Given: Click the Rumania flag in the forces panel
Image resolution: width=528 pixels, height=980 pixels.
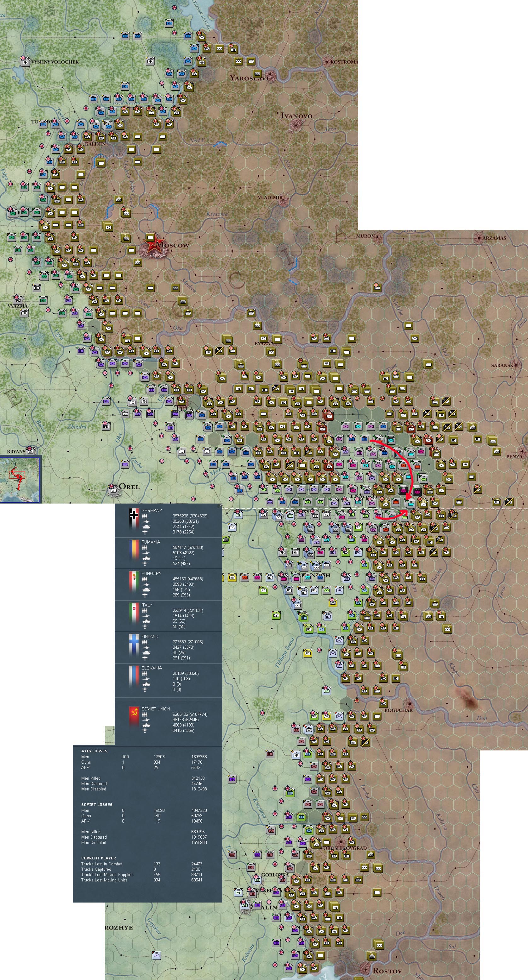Looking at the screenshot, I should coord(134,550).
